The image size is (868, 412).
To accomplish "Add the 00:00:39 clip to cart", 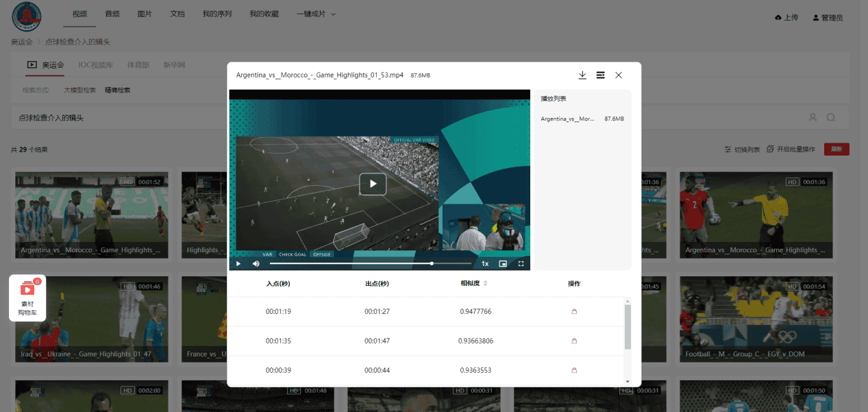I will (574, 370).
